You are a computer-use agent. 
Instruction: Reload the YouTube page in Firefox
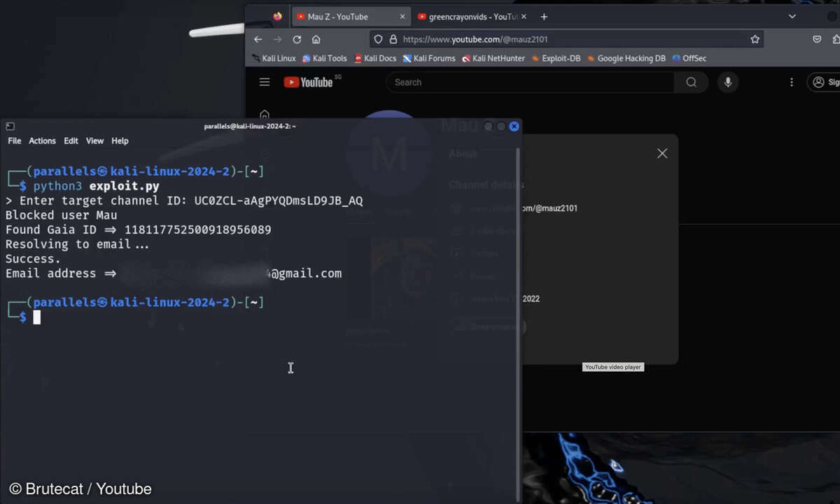297,39
